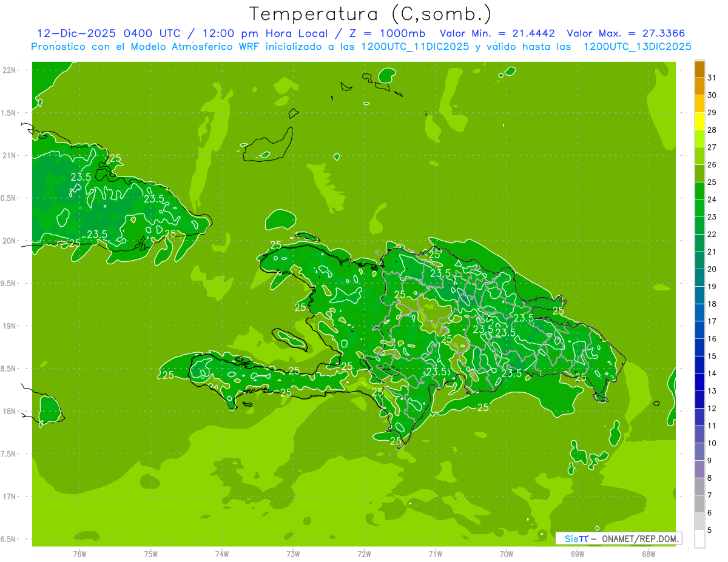Pick the white swatch below legend value 5
Viewport: 728px width, 562px height.
(699, 539)
